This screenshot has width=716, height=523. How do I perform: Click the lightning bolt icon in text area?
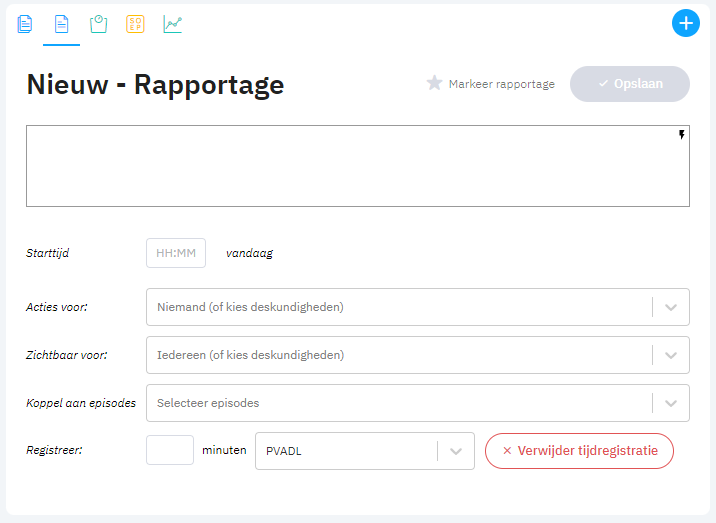681,135
